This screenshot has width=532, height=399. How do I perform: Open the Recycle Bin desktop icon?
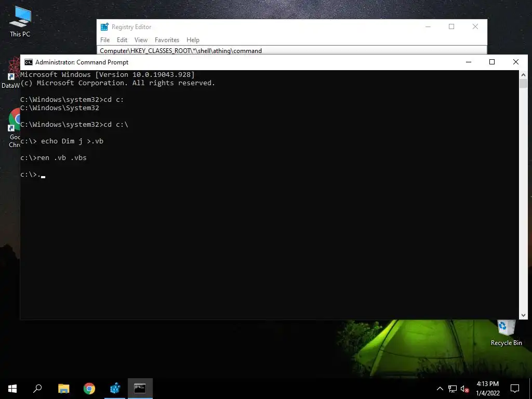click(506, 333)
